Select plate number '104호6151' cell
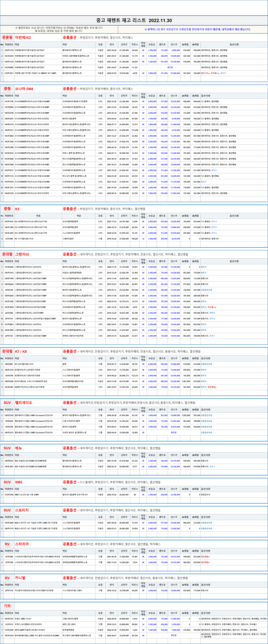The height and width of the screenshot is (644, 268). point(9,130)
